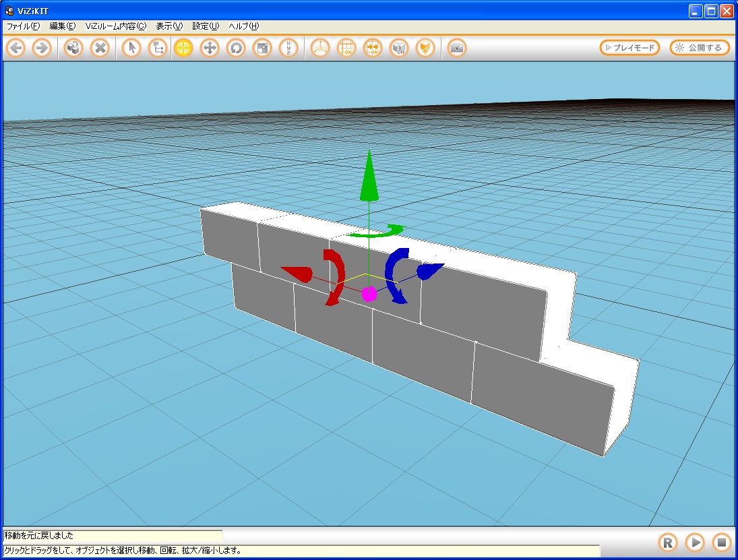Image resolution: width=738 pixels, height=560 pixels.
Task: Maximize the ViZiKIT window
Action: (711, 11)
